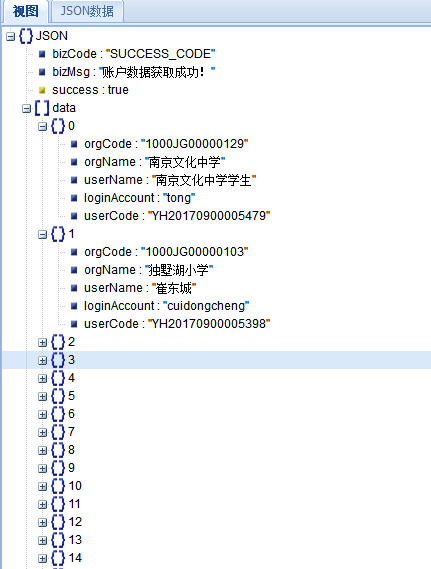
Task: Click the yellow boolean icon beside success
Action: (x=42, y=90)
